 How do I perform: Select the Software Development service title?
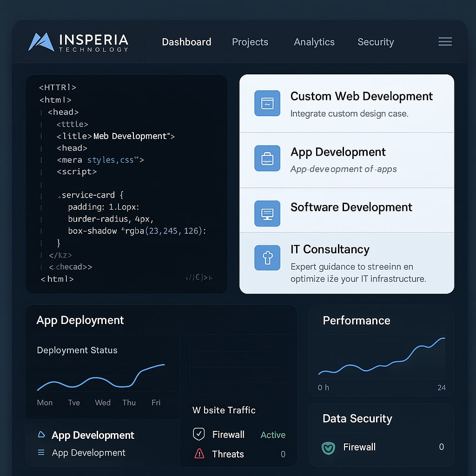[x=351, y=207]
